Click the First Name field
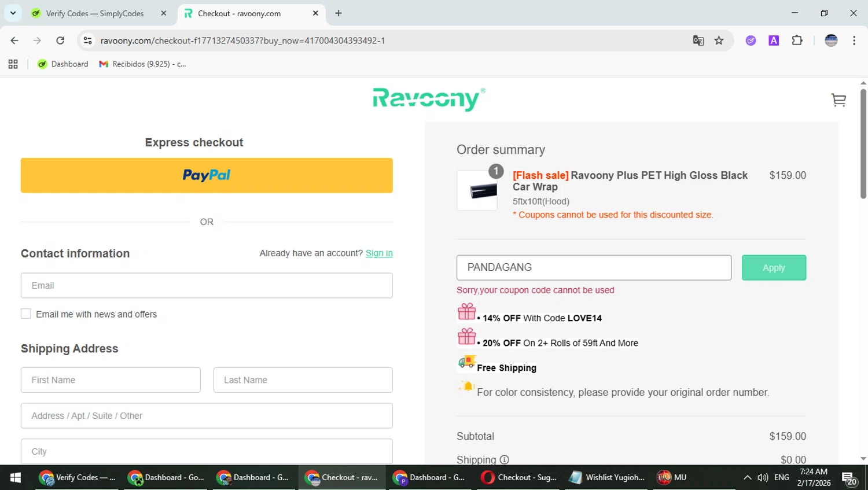Screen dimensions: 868x490 (111, 380)
